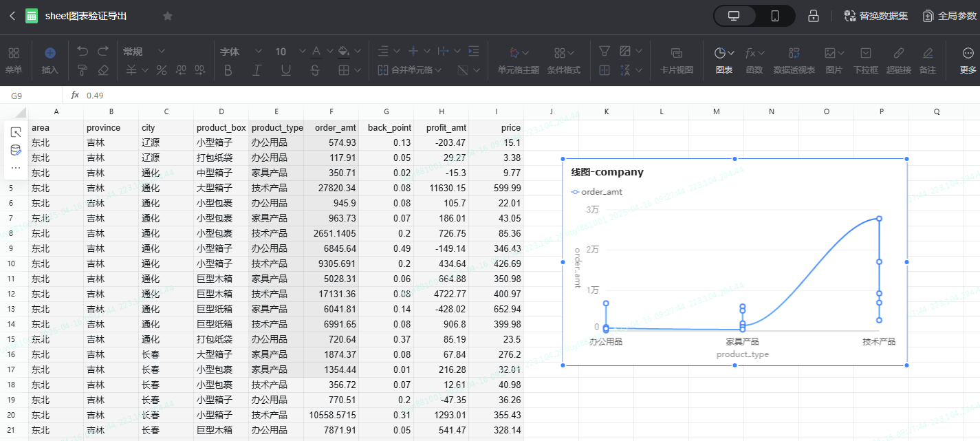
Task: Toggle bold formatting
Action: (228, 69)
